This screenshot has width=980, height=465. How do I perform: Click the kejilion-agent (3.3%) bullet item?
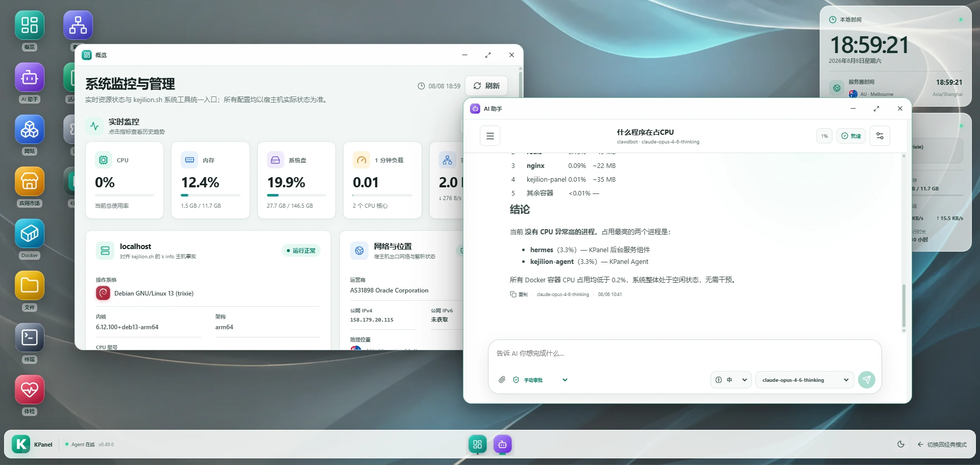tap(589, 262)
